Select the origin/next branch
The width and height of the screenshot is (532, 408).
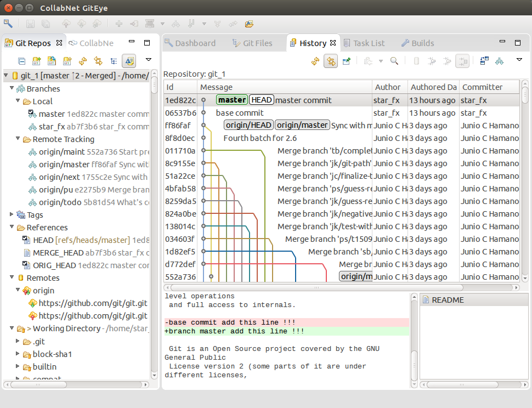[x=89, y=177]
